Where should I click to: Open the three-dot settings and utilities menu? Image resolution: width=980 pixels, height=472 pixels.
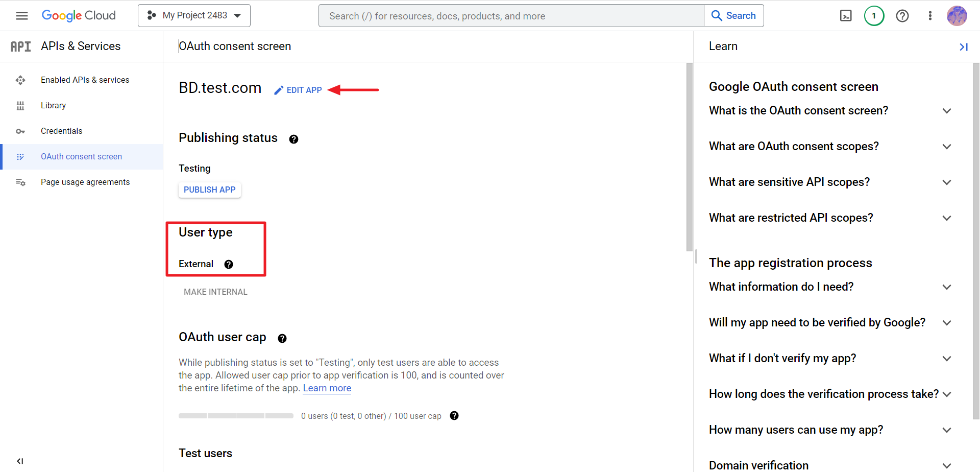click(x=930, y=16)
